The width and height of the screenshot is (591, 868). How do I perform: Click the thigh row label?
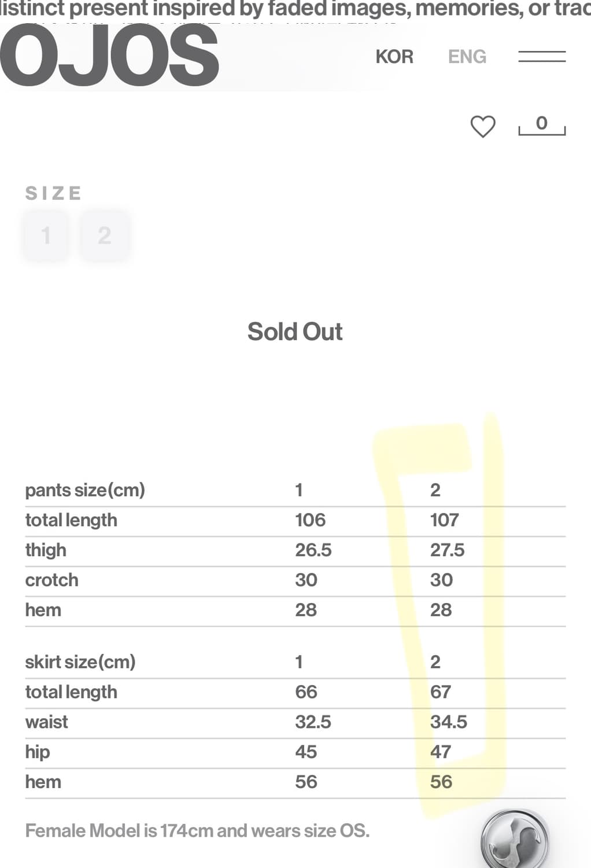pyautogui.click(x=46, y=550)
